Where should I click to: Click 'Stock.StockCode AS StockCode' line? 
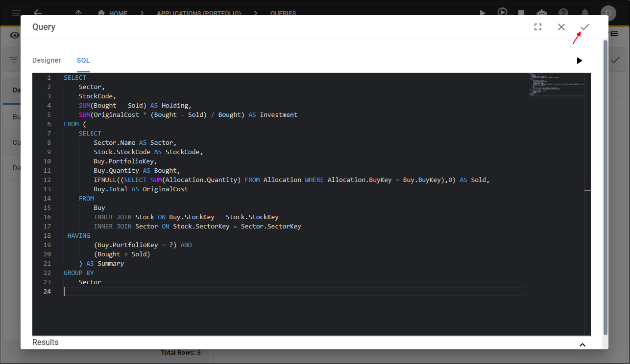148,152
